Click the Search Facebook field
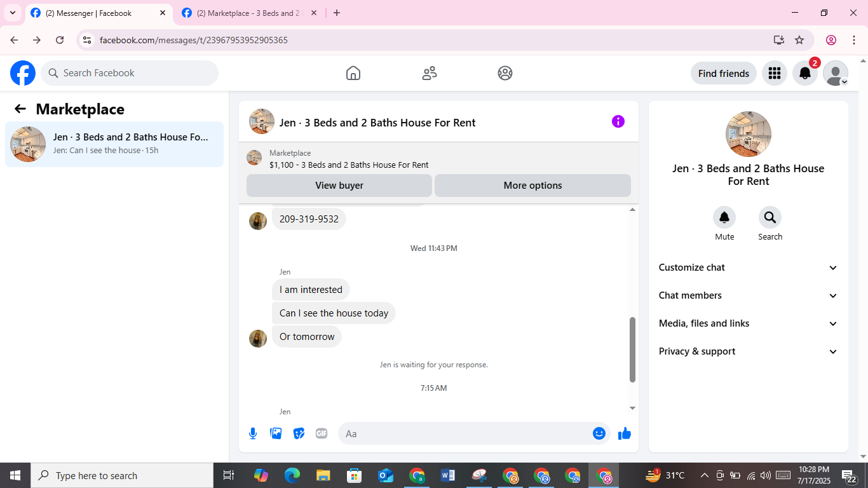Screen dimensions: 868x488 [x=130, y=73]
